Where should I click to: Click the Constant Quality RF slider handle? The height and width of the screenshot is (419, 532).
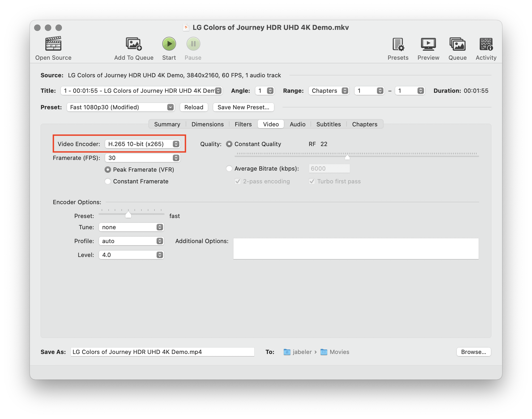click(347, 157)
